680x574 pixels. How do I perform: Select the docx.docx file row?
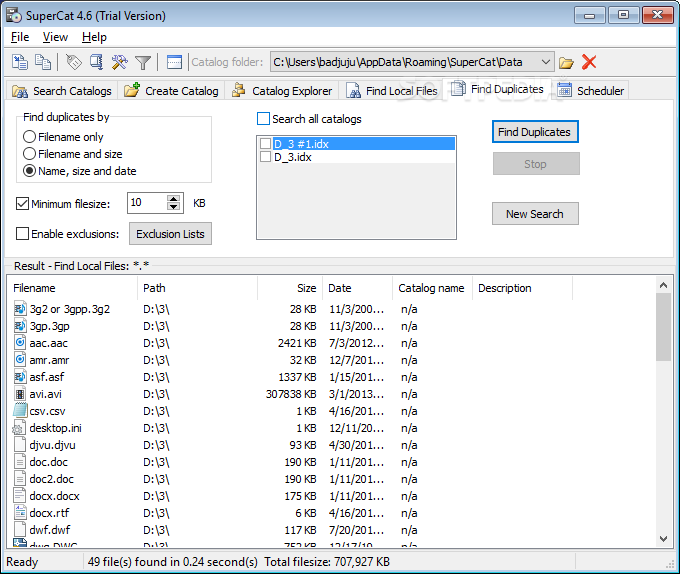pos(331,496)
